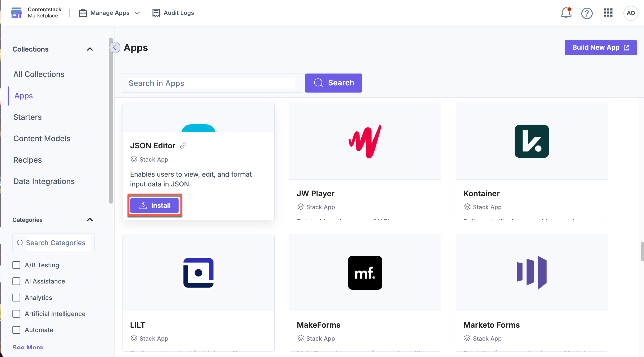Toggle the Automate category checkbox

16,330
